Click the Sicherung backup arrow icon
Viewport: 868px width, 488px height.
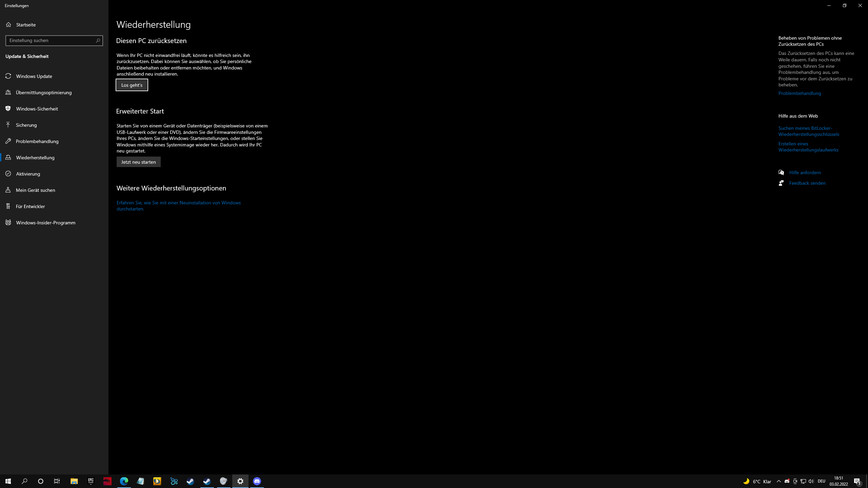[8, 125]
